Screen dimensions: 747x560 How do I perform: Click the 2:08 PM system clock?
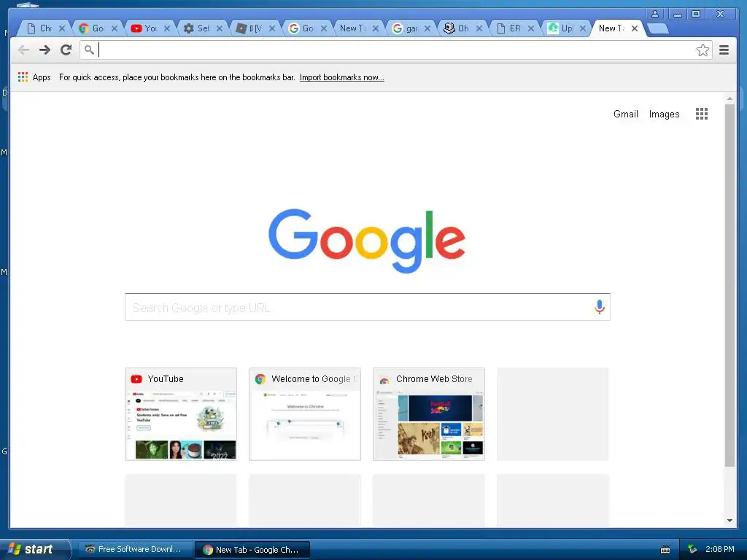pos(720,549)
